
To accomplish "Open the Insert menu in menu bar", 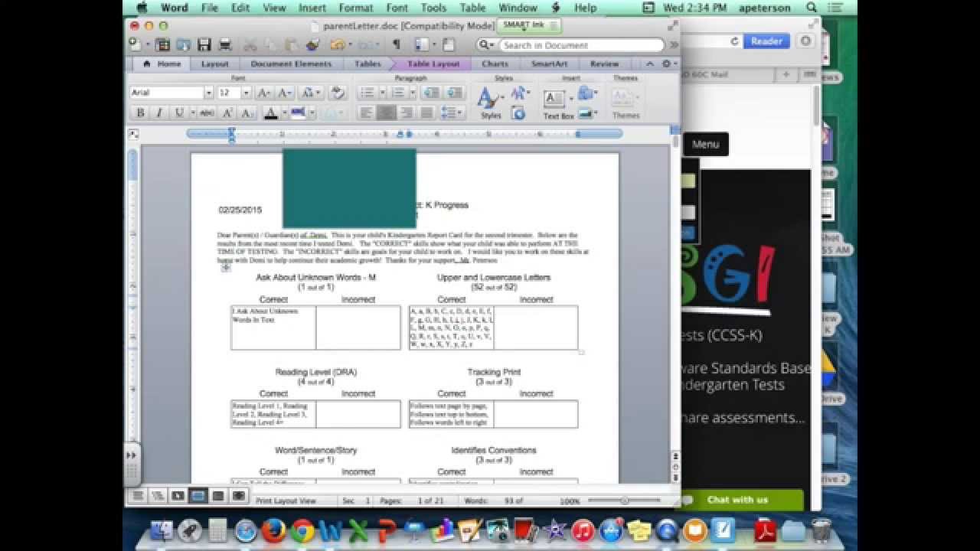I will (312, 8).
